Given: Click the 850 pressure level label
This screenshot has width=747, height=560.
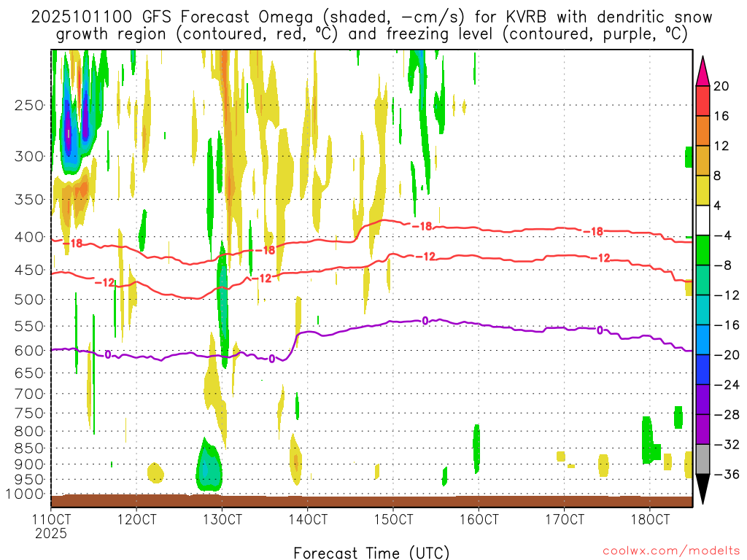Looking at the screenshot, I should tap(29, 448).
